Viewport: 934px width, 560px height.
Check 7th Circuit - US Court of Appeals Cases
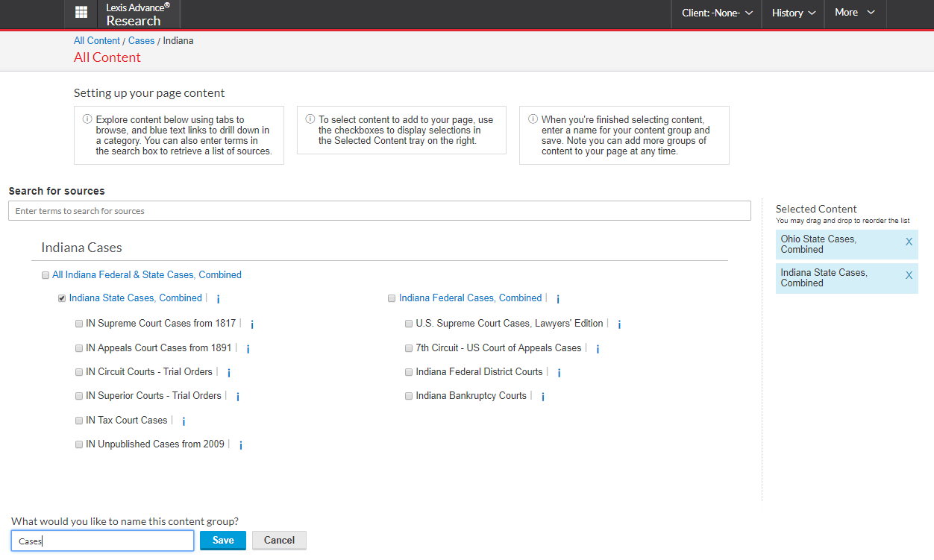[409, 348]
